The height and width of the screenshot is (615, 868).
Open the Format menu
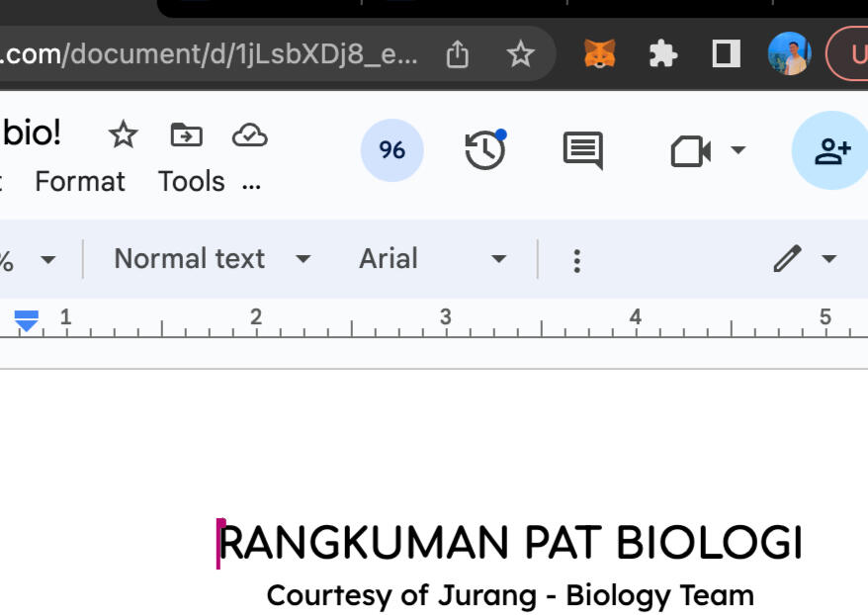(80, 181)
